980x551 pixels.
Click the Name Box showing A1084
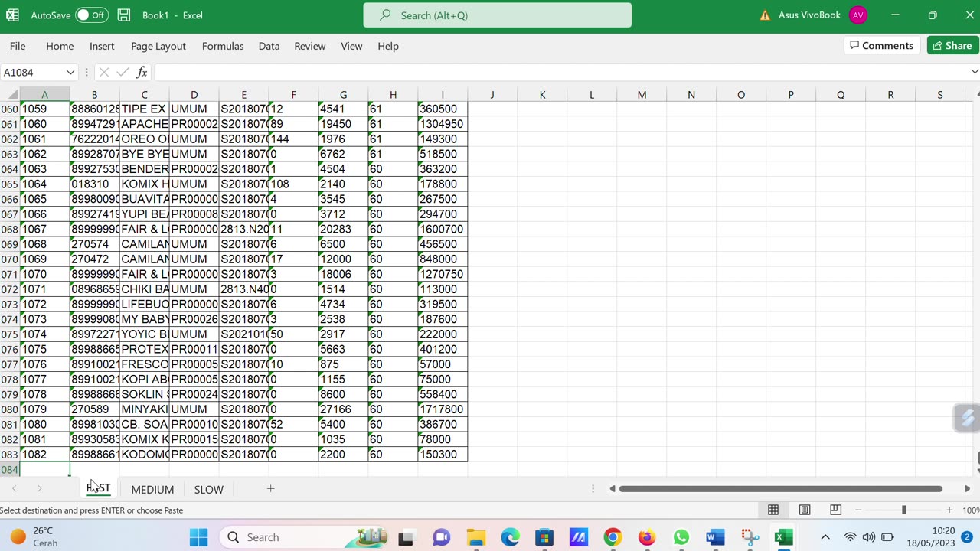coord(33,73)
